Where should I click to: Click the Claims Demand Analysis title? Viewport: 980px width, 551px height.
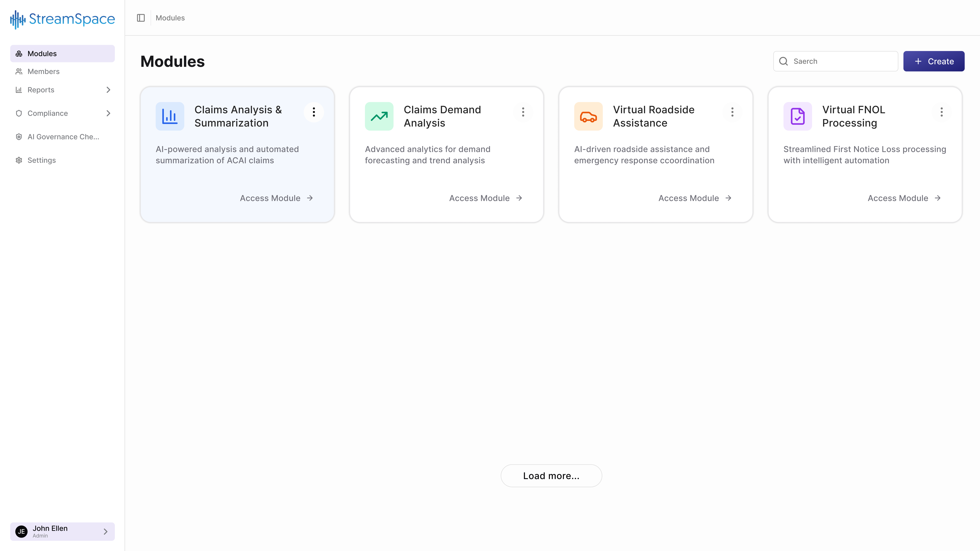pos(442,116)
